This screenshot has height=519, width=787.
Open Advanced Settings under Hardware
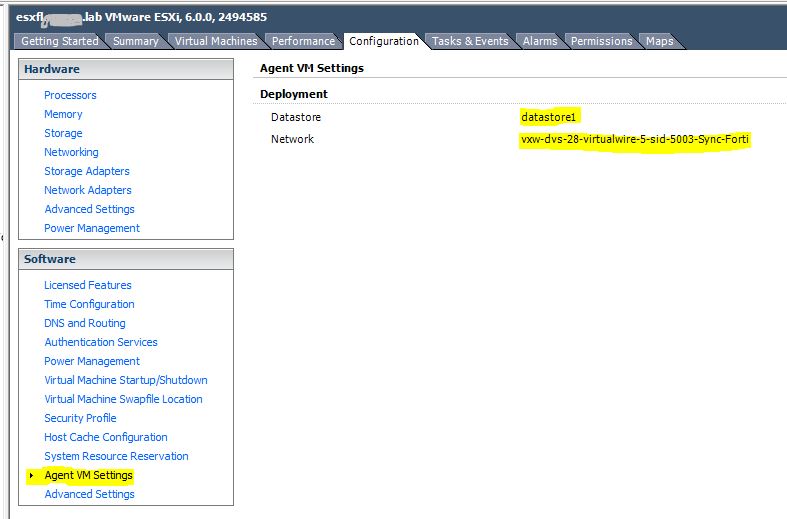pos(89,209)
